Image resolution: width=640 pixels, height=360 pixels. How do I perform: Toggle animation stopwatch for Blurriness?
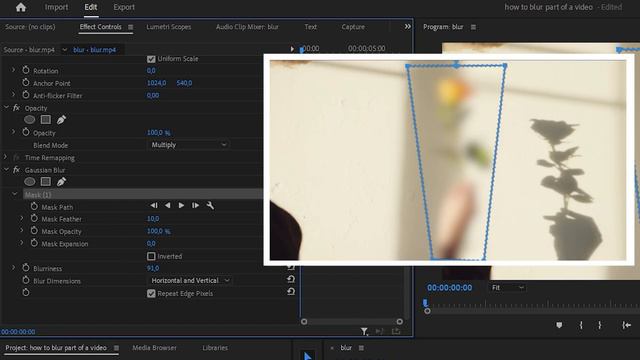[26, 268]
